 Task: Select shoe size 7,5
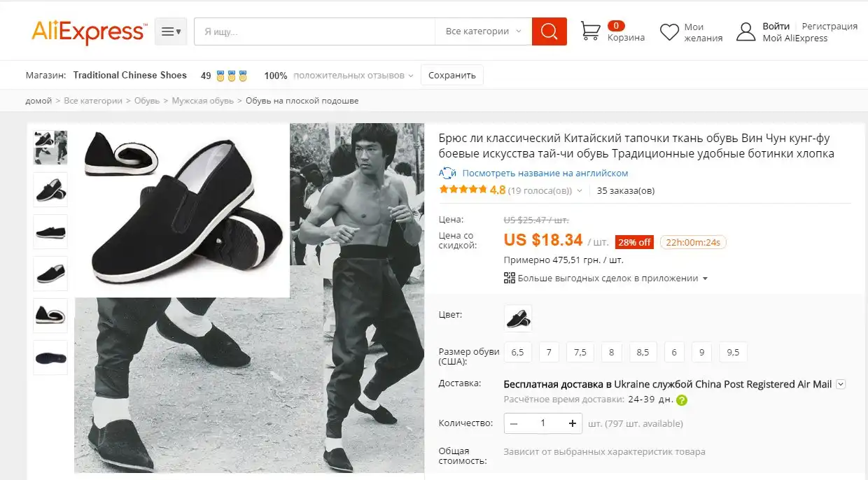[580, 352]
